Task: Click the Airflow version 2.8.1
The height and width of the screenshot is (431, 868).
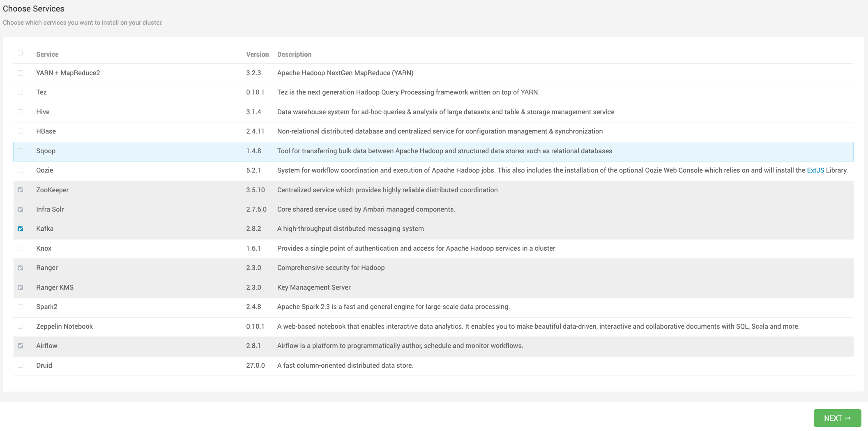Action: (x=253, y=346)
